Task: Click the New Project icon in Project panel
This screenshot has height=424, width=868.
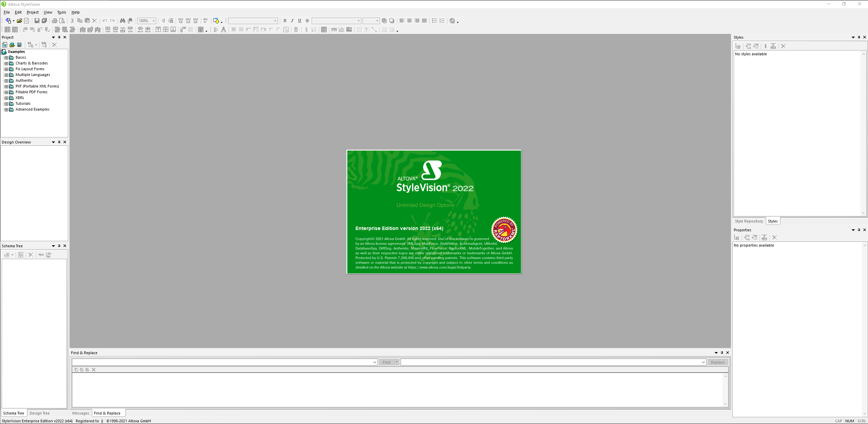Action: pos(5,45)
